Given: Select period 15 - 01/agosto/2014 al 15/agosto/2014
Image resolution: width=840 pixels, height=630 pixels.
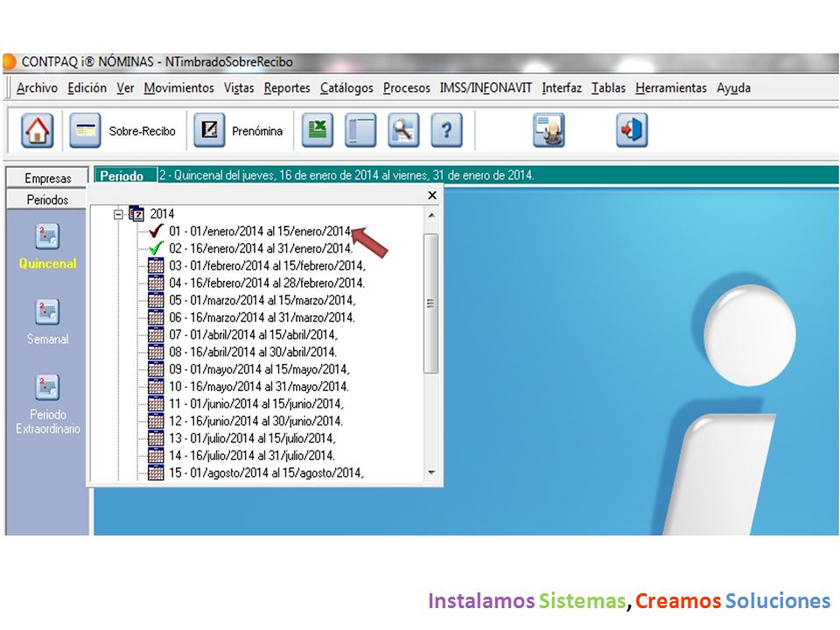Looking at the screenshot, I should tap(266, 472).
